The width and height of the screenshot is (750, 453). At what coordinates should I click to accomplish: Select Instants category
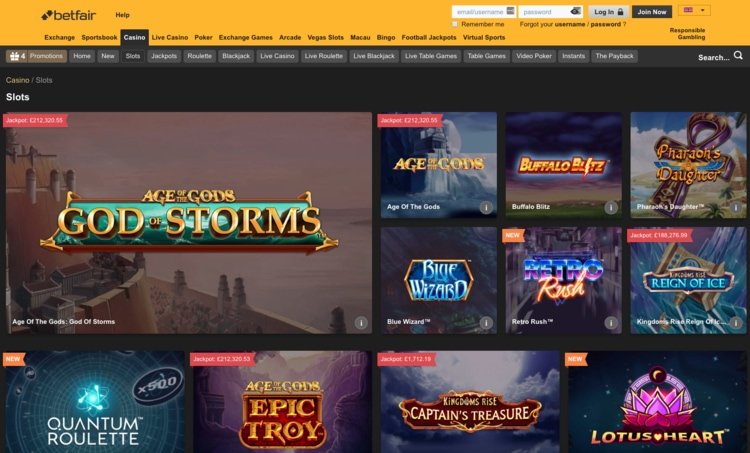(x=574, y=56)
